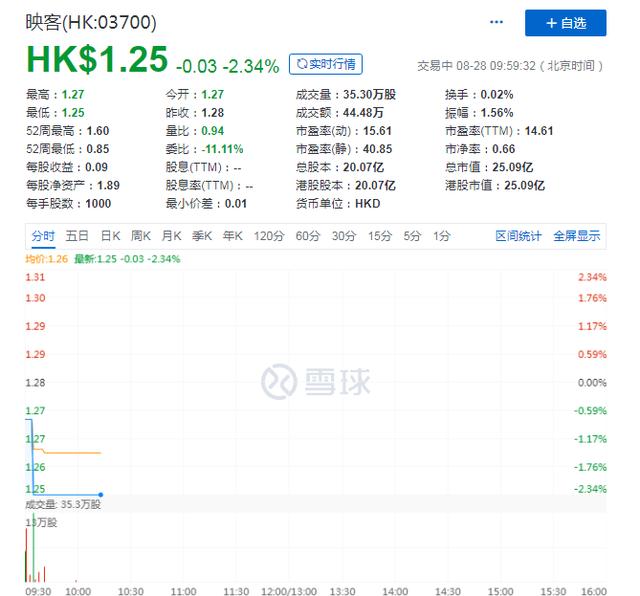Click the 振幅：1.56% value
640x596 pixels.
click(479, 113)
